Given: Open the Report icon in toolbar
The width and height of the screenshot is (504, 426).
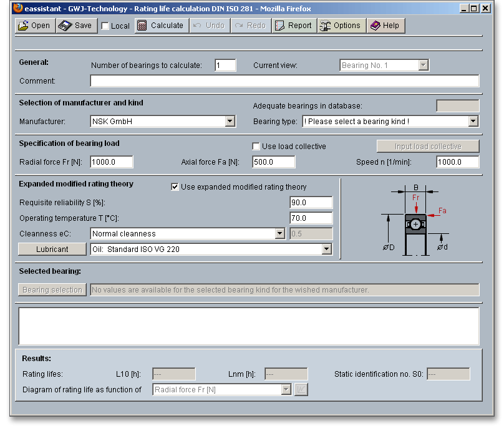Looking at the screenshot, I should click(x=279, y=26).
